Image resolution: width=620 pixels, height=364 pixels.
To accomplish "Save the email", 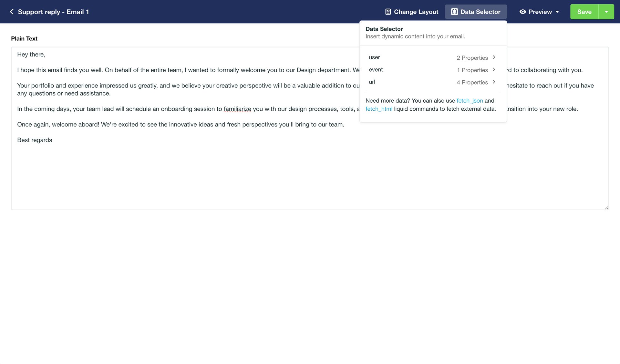I will pyautogui.click(x=584, y=12).
